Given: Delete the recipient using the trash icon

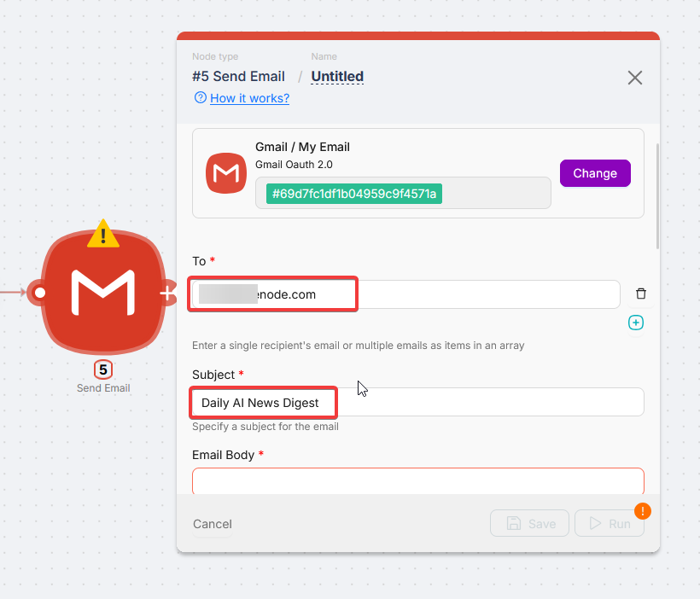Looking at the screenshot, I should coord(640,294).
